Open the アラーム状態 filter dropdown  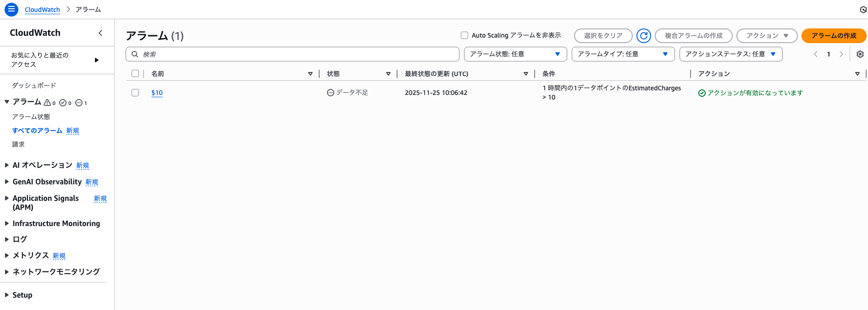coord(515,54)
